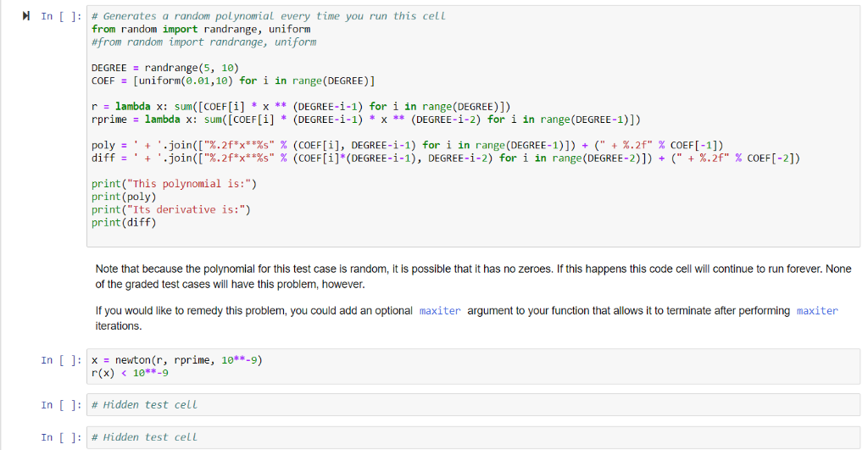The height and width of the screenshot is (450, 868).
Task: Place cursor in the x = newton(...) line
Action: (176, 360)
